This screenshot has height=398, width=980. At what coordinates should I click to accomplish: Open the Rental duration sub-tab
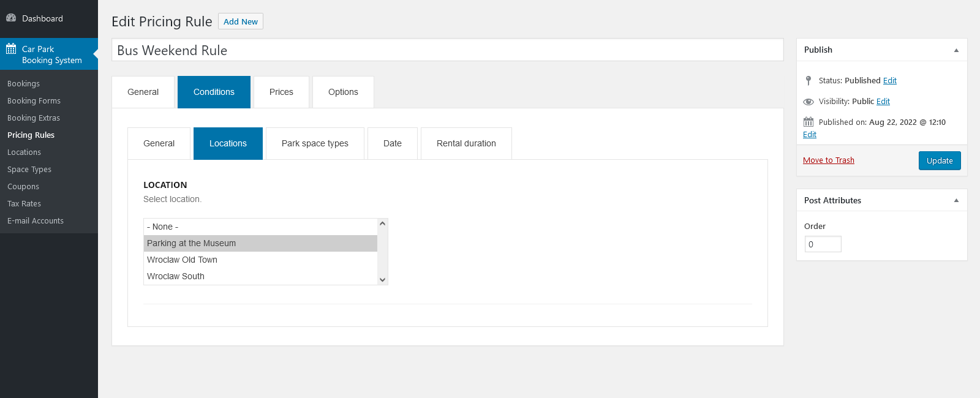pos(466,143)
